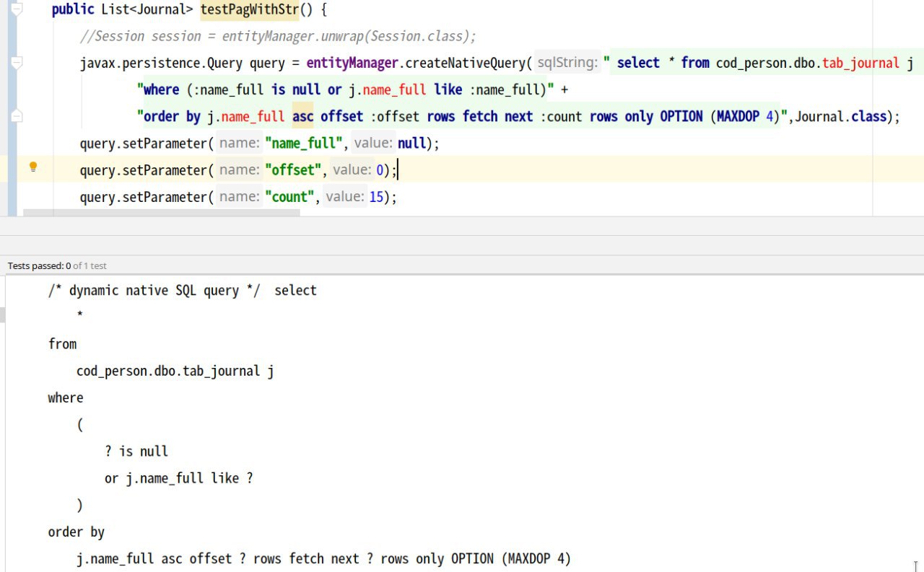Image resolution: width=924 pixels, height=572 pixels.
Task: Toggle fold marker beside the order by string line
Action: pos(17,116)
